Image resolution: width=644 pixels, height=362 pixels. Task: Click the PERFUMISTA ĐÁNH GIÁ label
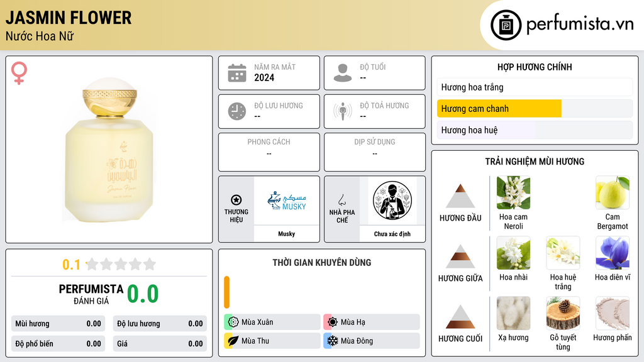91,294
